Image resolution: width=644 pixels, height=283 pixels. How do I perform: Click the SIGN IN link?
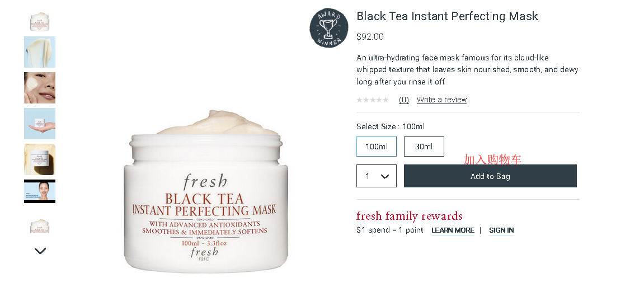pos(501,230)
